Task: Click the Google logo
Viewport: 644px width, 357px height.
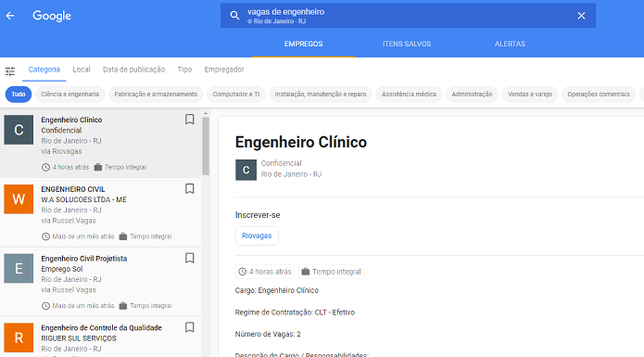Action: point(52,16)
